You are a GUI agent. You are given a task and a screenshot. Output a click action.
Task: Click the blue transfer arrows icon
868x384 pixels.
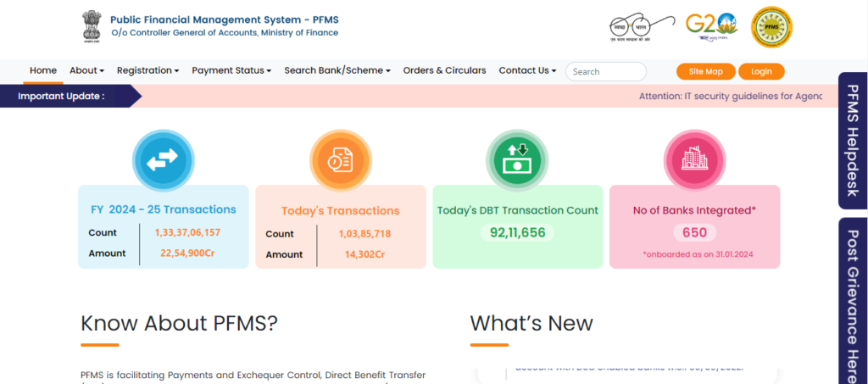click(x=164, y=160)
